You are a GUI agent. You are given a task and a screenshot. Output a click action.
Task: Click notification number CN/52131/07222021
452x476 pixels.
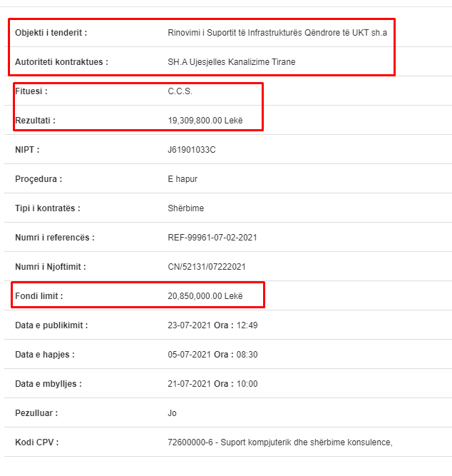coord(207,267)
